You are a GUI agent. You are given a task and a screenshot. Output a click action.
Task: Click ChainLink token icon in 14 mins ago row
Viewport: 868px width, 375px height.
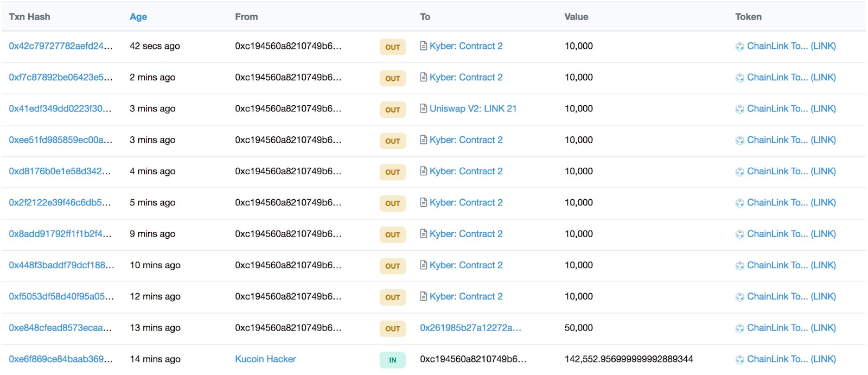coord(740,360)
